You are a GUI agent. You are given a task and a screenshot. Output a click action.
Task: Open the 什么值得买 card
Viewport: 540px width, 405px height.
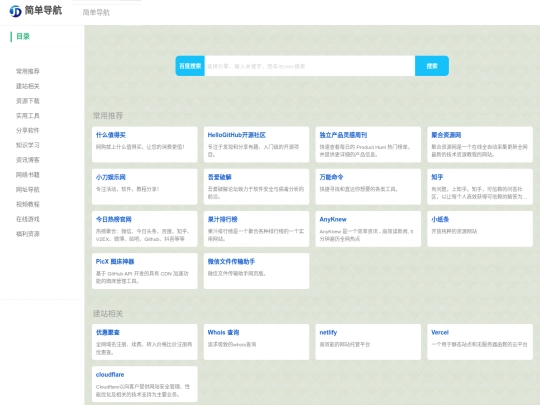coord(145,144)
